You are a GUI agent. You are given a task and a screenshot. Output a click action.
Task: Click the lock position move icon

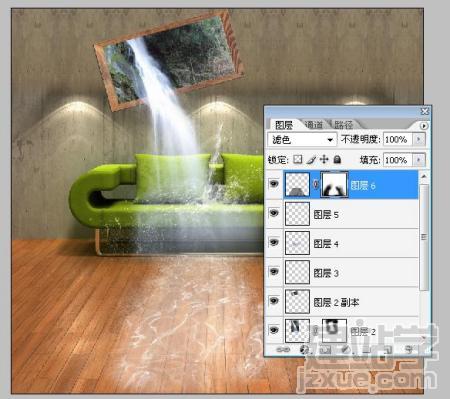[x=324, y=160]
